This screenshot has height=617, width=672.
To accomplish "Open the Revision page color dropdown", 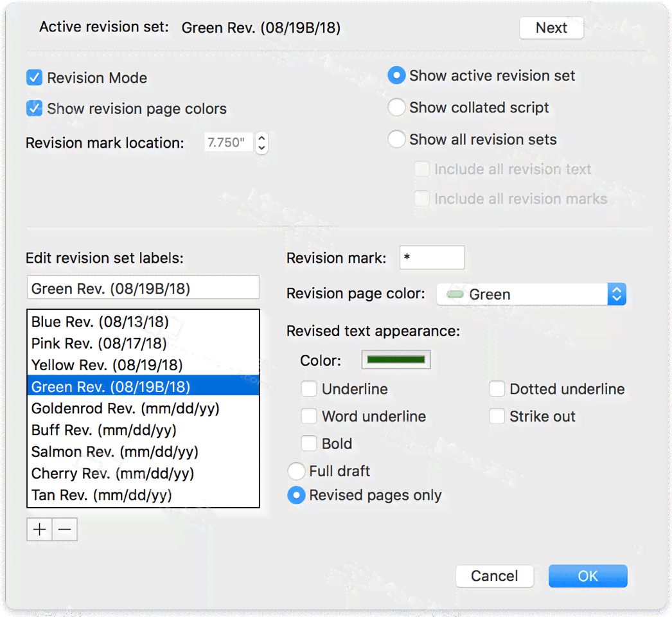I will point(531,294).
